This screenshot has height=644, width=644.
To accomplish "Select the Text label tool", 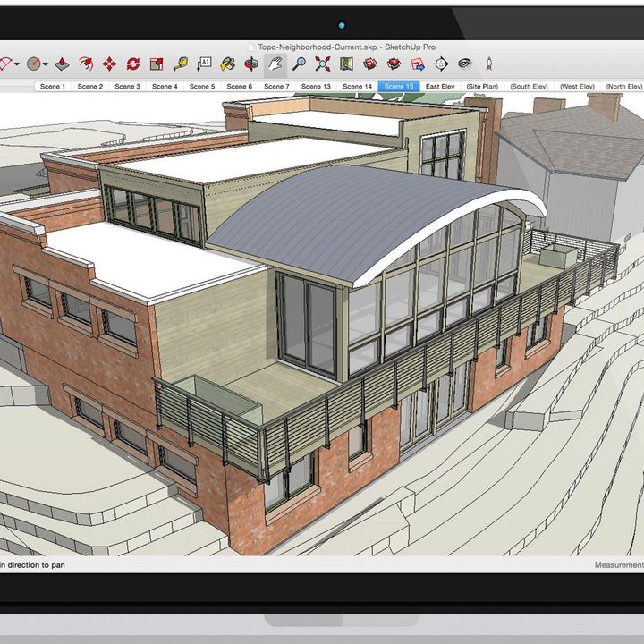I will 204,64.
